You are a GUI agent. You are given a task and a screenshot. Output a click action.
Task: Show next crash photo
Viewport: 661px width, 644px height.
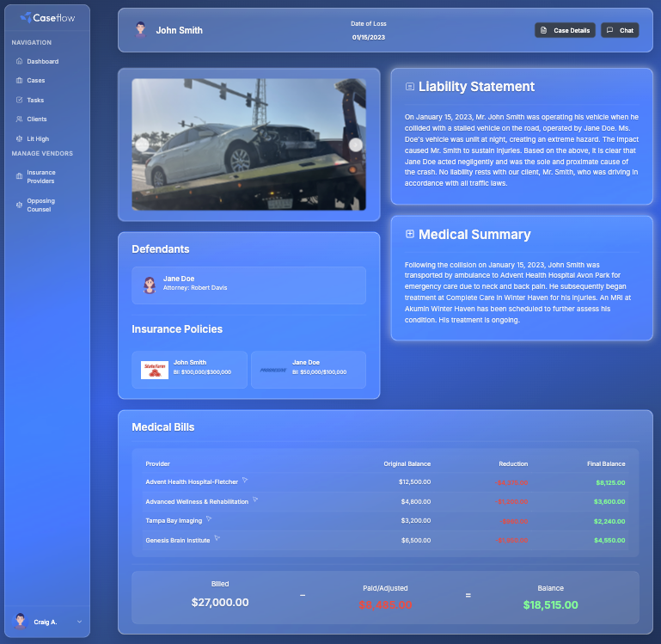(355, 144)
